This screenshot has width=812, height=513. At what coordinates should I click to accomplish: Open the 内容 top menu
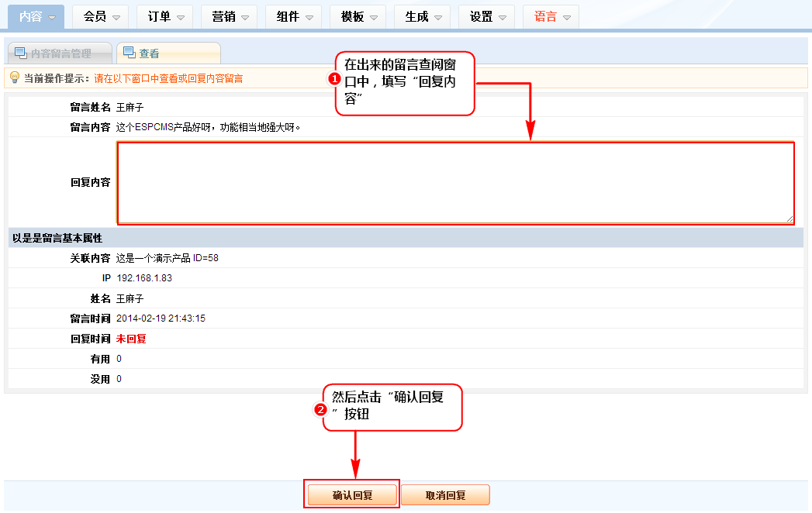point(38,16)
